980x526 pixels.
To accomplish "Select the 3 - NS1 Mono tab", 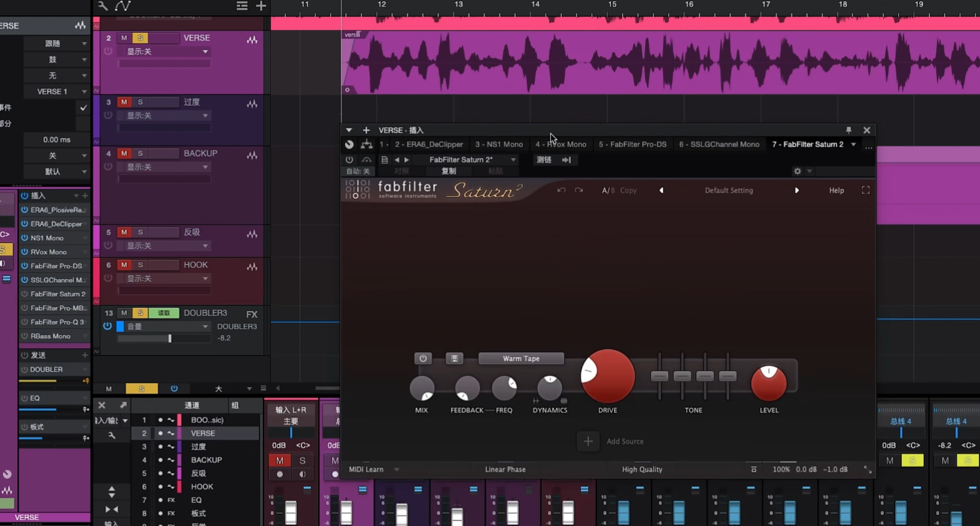I will (499, 144).
